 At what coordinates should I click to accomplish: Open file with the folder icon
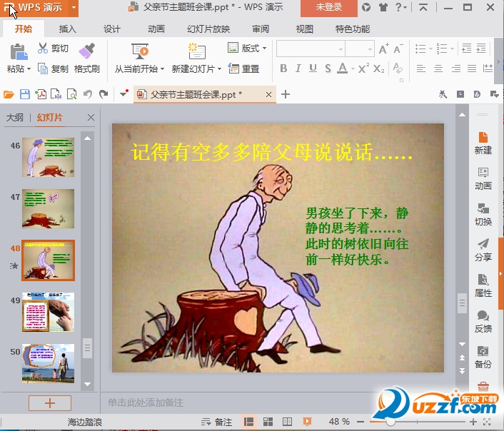tap(9, 94)
